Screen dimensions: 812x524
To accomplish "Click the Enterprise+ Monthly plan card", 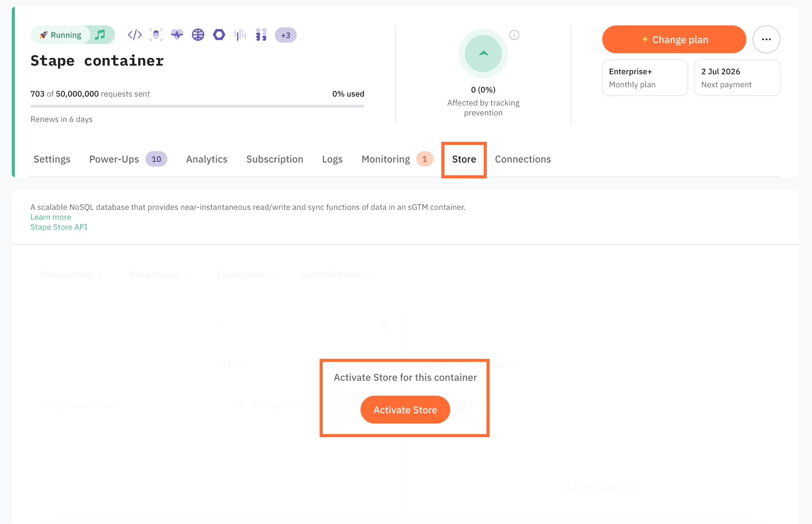I will pos(645,78).
